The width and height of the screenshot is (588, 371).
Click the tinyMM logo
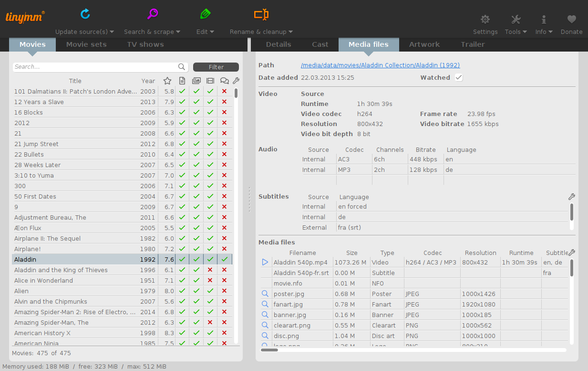(x=25, y=17)
